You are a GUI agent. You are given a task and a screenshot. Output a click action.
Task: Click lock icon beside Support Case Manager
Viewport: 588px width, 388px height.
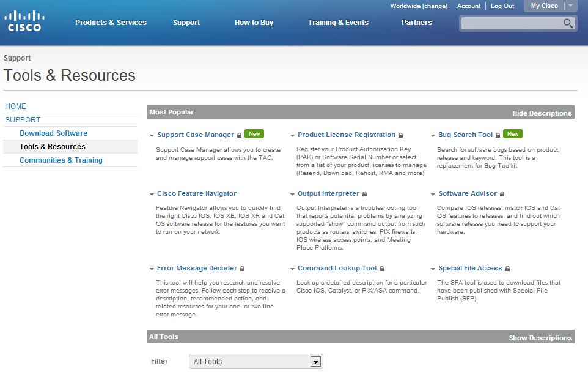pyautogui.click(x=239, y=135)
